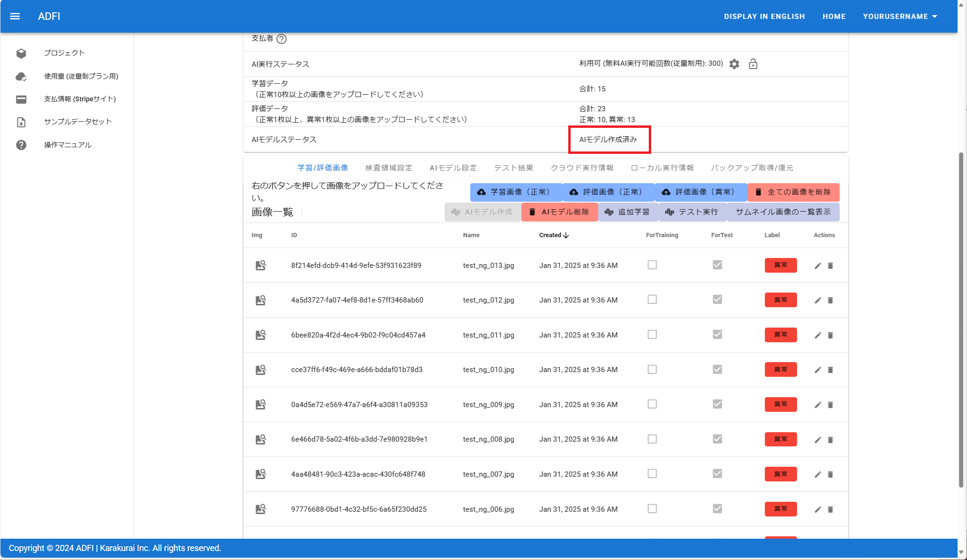Delete test_ng_012.jpg using trash icon
Image resolution: width=967 pixels, height=560 pixels.
click(830, 301)
